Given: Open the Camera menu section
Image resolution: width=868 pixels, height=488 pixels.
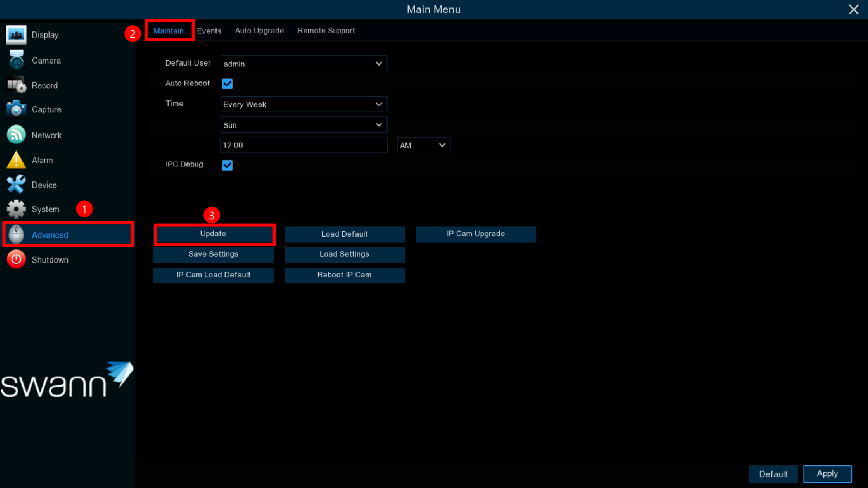Looking at the screenshot, I should click(x=46, y=61).
